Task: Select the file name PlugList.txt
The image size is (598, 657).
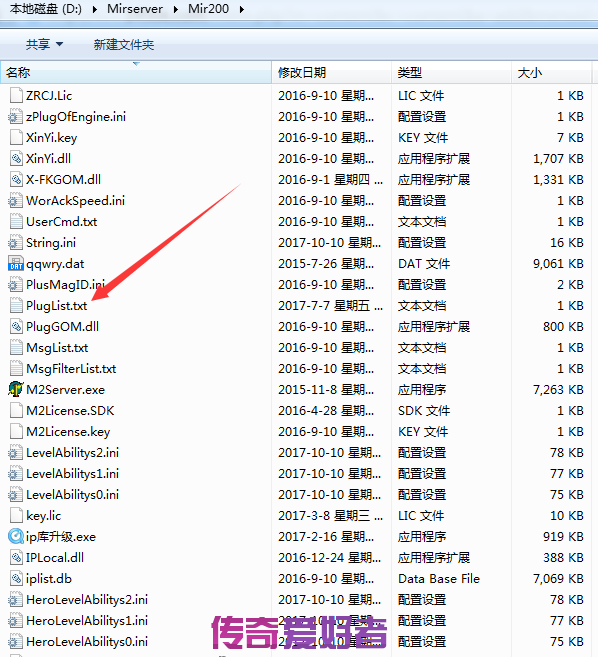Action: (x=57, y=306)
